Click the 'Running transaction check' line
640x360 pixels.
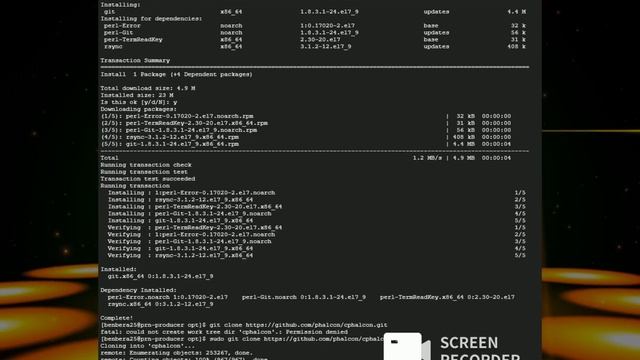(x=146, y=164)
